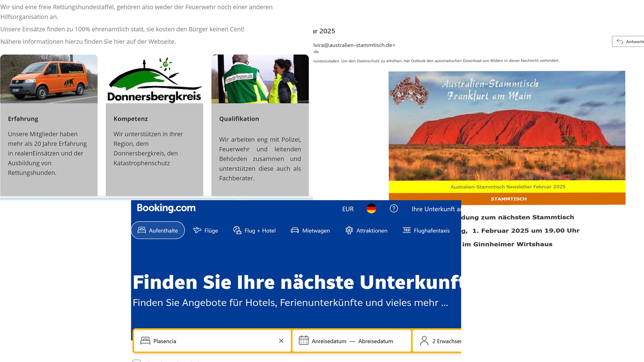Change the EUR currency setting

pyautogui.click(x=348, y=209)
